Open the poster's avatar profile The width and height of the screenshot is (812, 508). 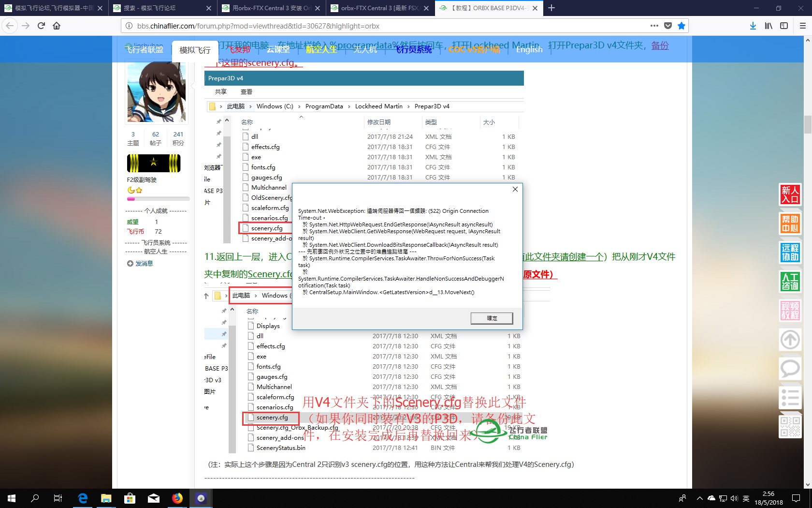tap(157, 92)
